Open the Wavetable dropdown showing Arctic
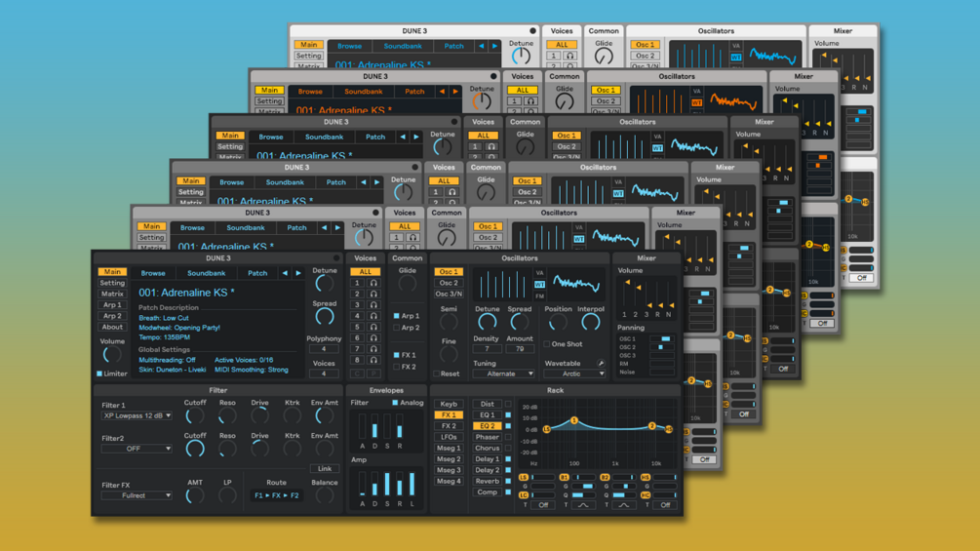 coord(574,374)
